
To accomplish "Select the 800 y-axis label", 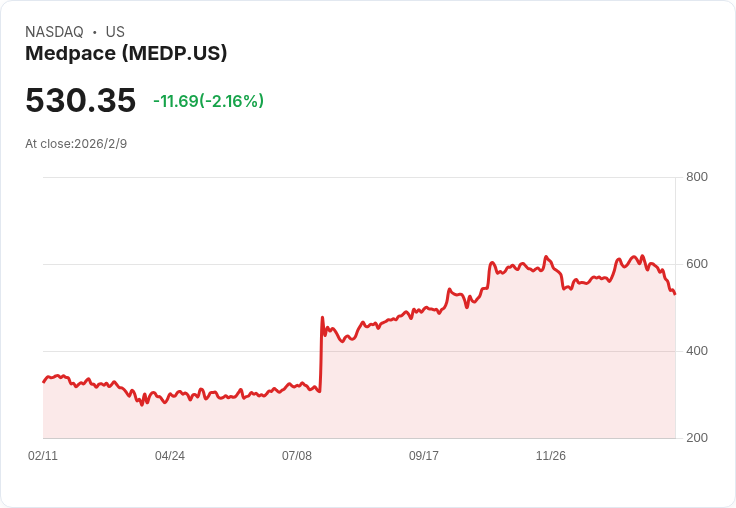I will coord(696,178).
